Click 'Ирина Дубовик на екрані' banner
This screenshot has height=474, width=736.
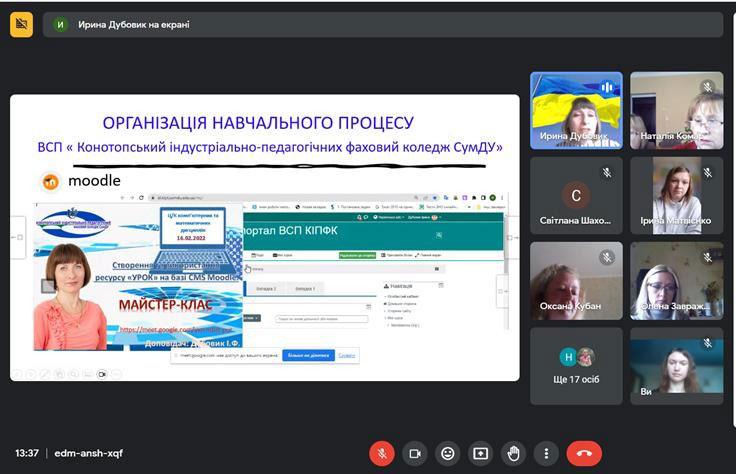tap(383, 24)
